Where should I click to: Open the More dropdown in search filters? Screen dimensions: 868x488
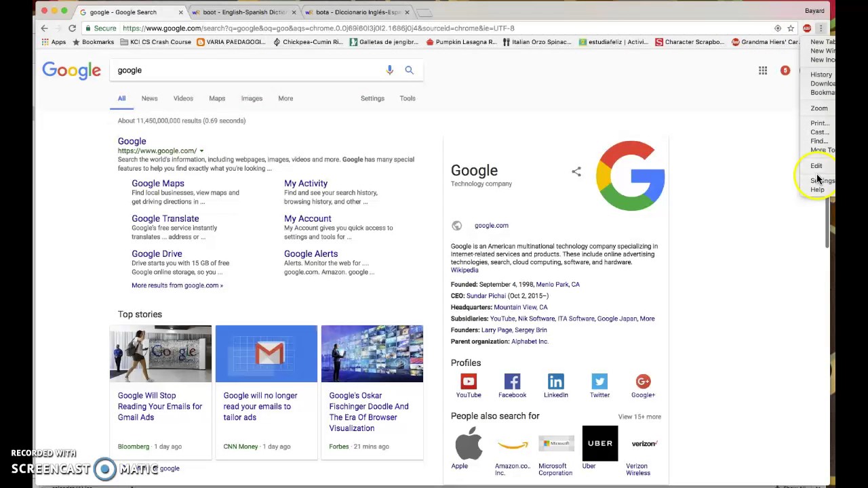click(285, 98)
